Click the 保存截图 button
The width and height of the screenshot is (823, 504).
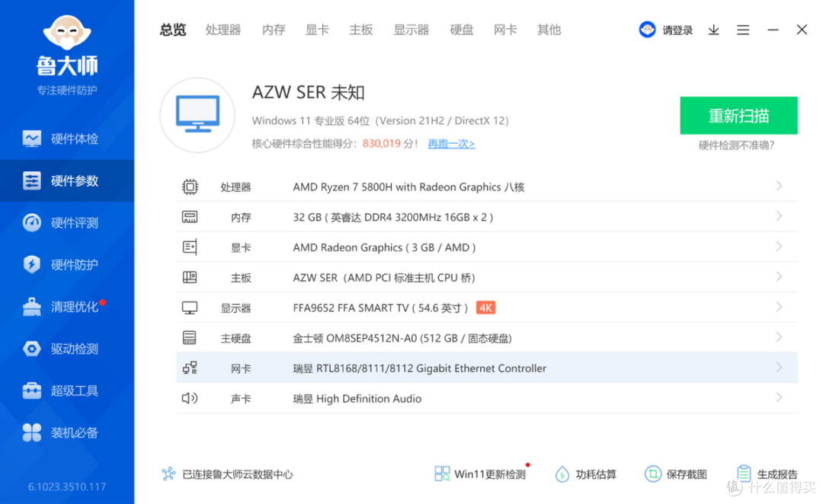pyautogui.click(x=676, y=474)
